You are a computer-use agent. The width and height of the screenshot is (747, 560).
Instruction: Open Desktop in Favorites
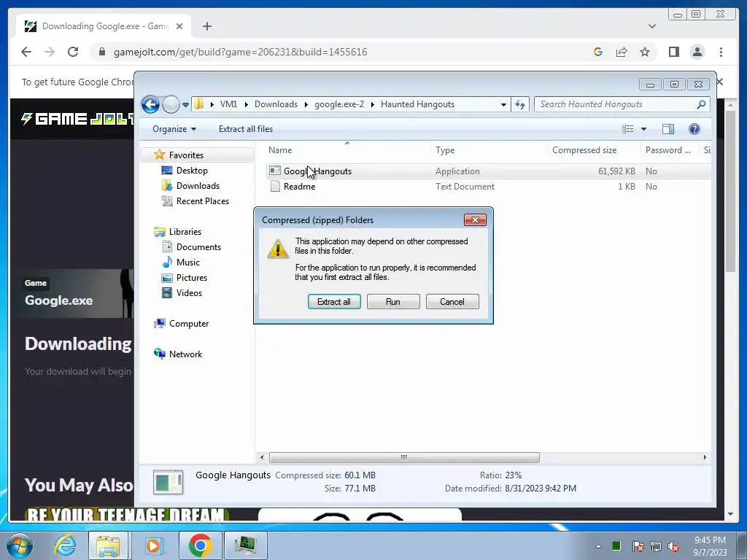point(192,171)
